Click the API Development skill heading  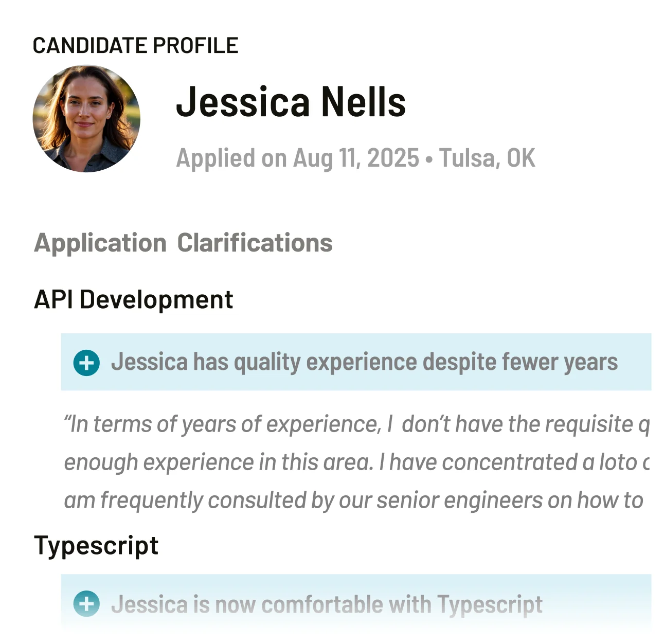[134, 299]
